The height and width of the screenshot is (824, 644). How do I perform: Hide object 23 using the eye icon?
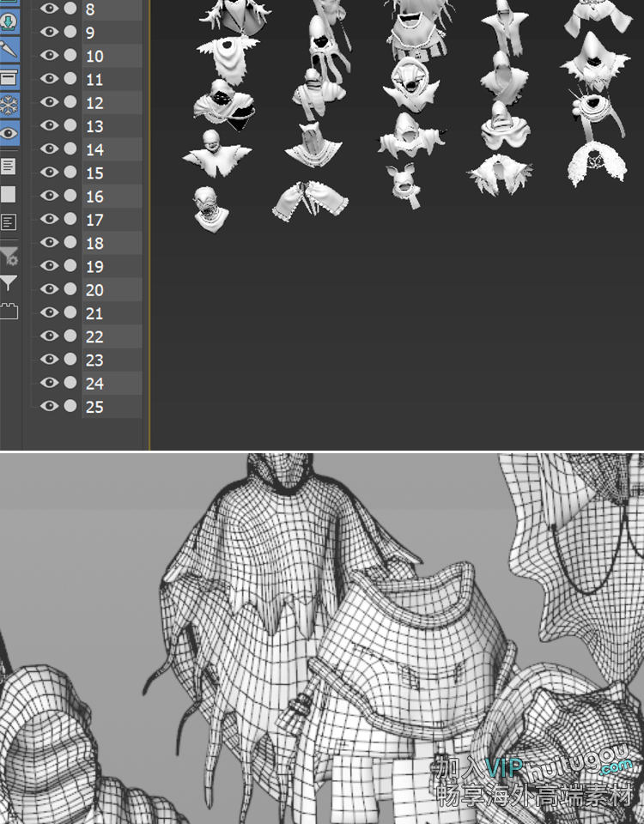coord(50,359)
